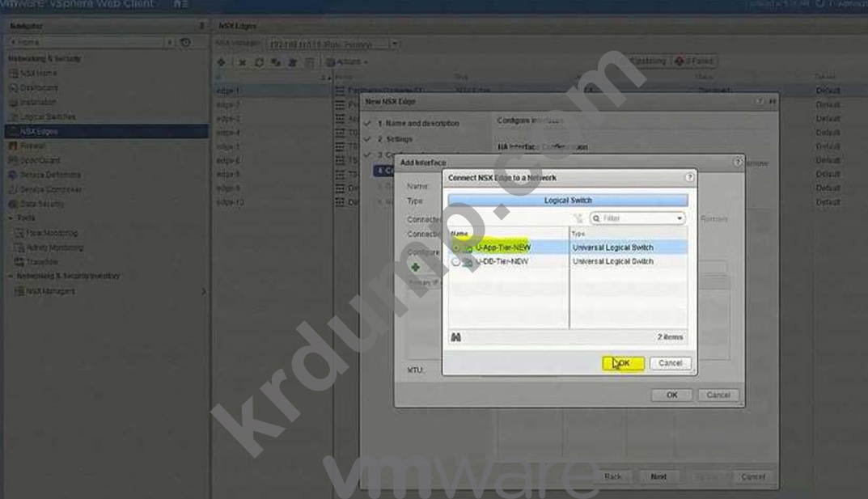Viewport: 868px width, 499px height.
Task: Click OK in the Add Interface dialog
Action: [x=671, y=395]
